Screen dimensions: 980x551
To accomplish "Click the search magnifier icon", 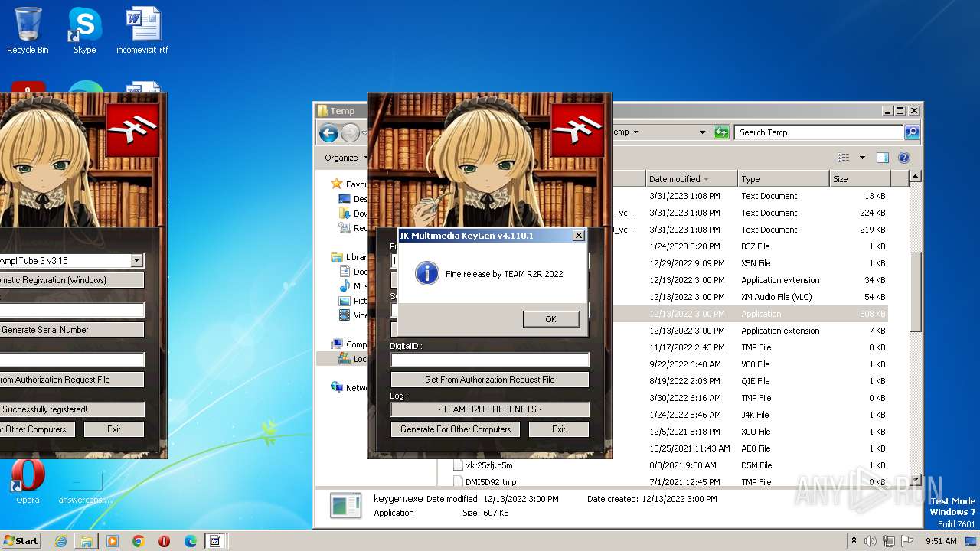I will click(911, 132).
